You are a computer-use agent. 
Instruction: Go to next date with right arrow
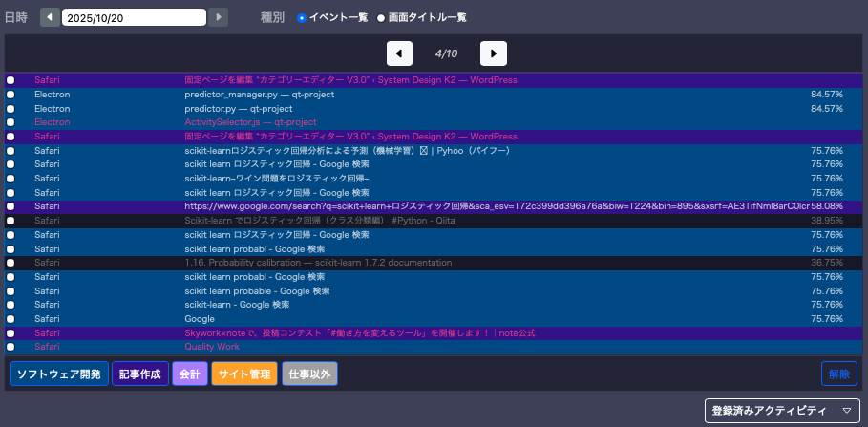(x=219, y=17)
